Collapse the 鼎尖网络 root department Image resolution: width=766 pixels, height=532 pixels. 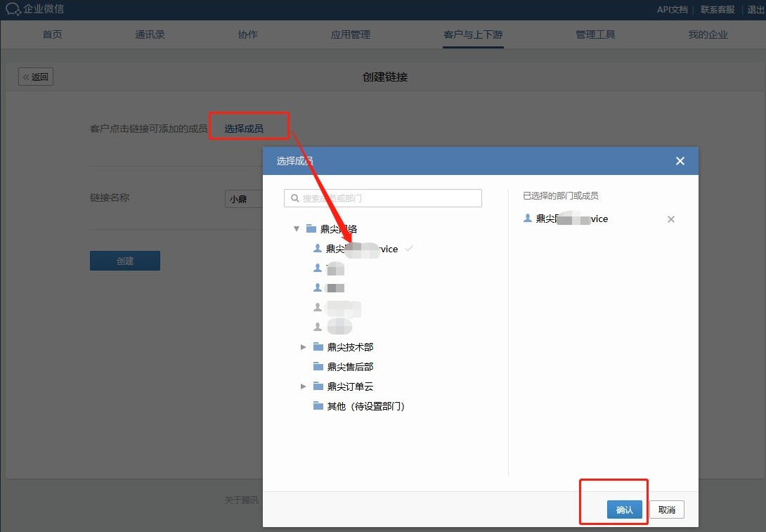[x=297, y=229]
